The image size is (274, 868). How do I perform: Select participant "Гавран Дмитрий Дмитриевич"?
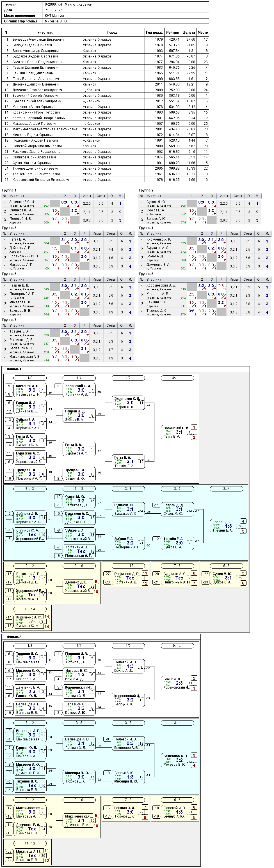tap(36, 67)
